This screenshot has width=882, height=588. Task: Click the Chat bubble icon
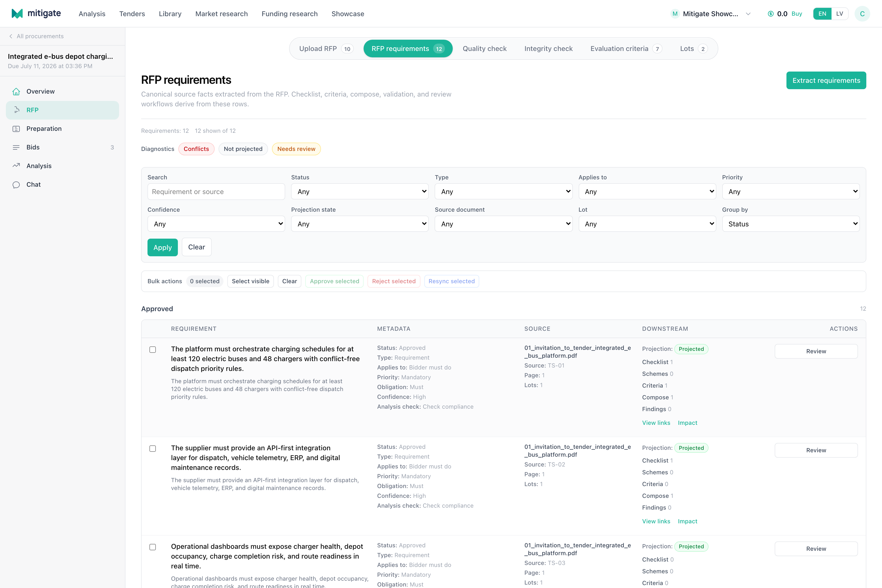[x=16, y=184]
